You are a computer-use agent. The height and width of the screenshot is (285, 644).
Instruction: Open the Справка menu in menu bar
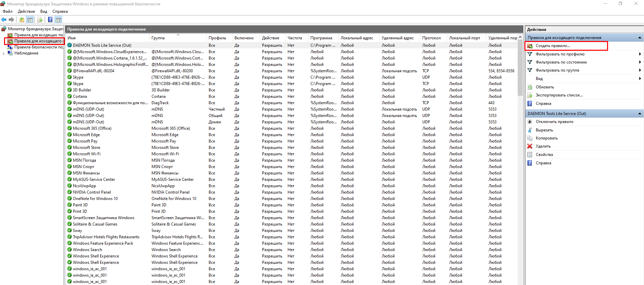60,11
